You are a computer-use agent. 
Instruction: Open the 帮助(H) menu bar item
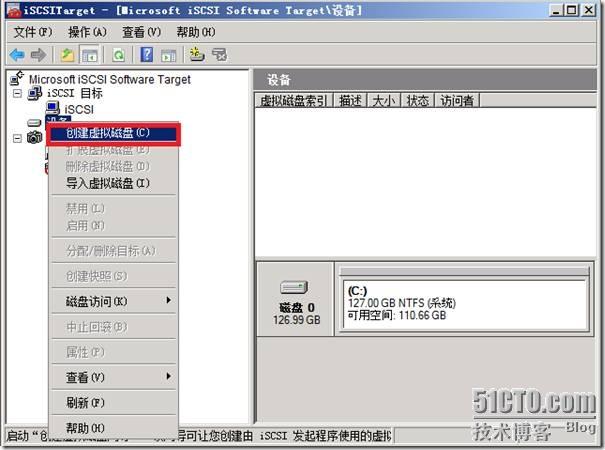196,32
